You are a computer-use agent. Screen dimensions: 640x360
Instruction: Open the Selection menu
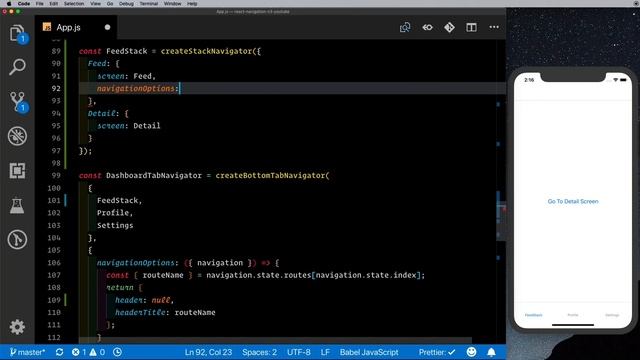(x=74, y=3)
